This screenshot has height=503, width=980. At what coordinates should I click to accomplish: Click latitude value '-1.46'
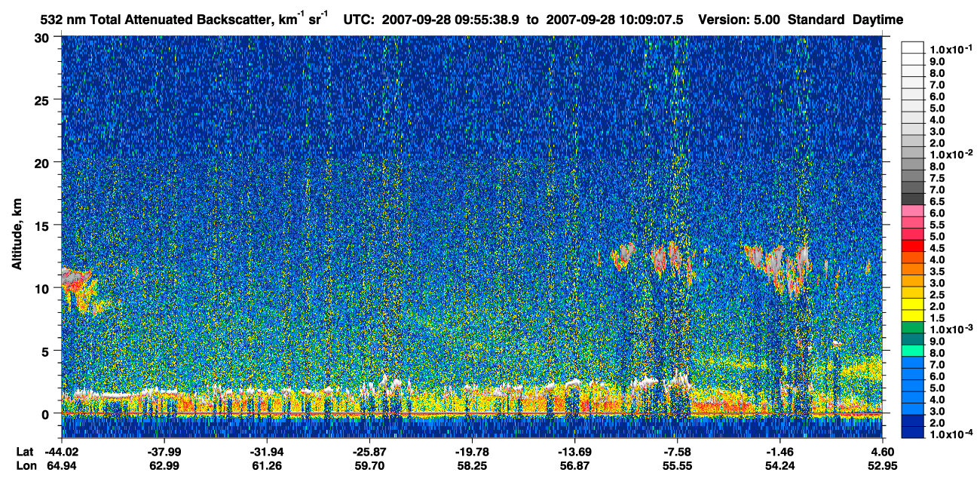tap(779, 452)
